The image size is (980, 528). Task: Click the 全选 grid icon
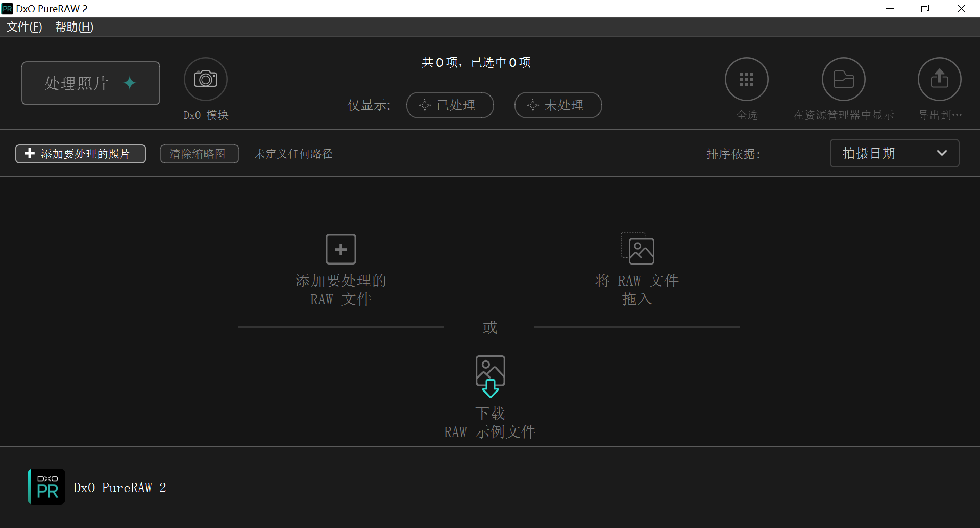(747, 79)
